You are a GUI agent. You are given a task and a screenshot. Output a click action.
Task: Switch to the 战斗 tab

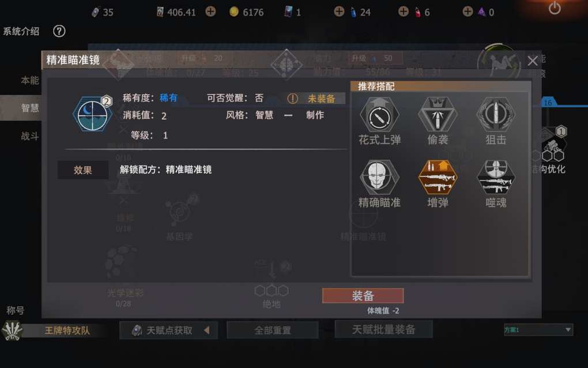29,136
